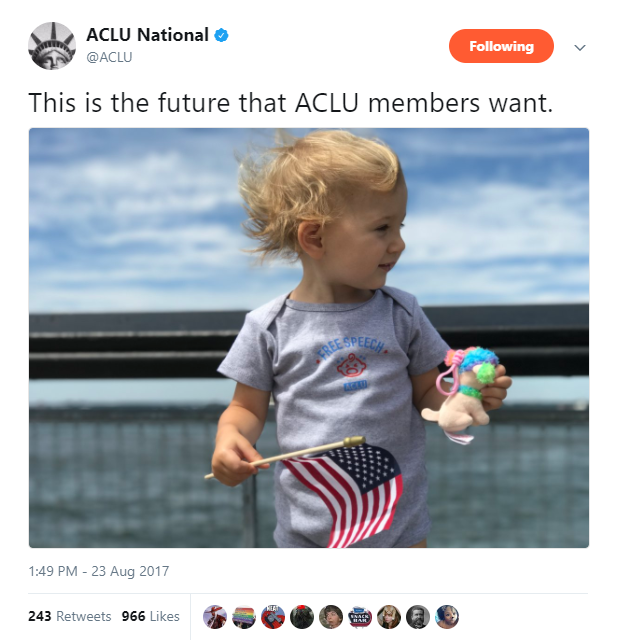
Task: Open the brown-haired person liker avatar
Action: pyautogui.click(x=331, y=617)
